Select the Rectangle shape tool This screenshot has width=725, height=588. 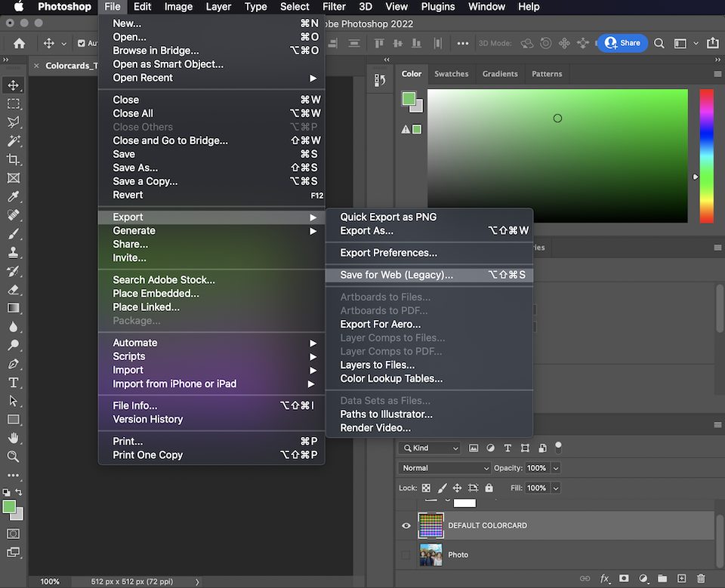tap(13, 419)
